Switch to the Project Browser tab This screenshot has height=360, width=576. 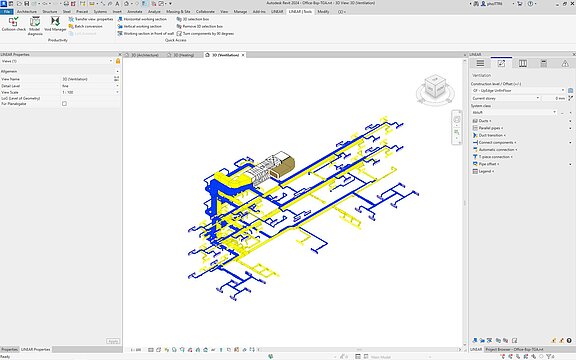[514, 349]
